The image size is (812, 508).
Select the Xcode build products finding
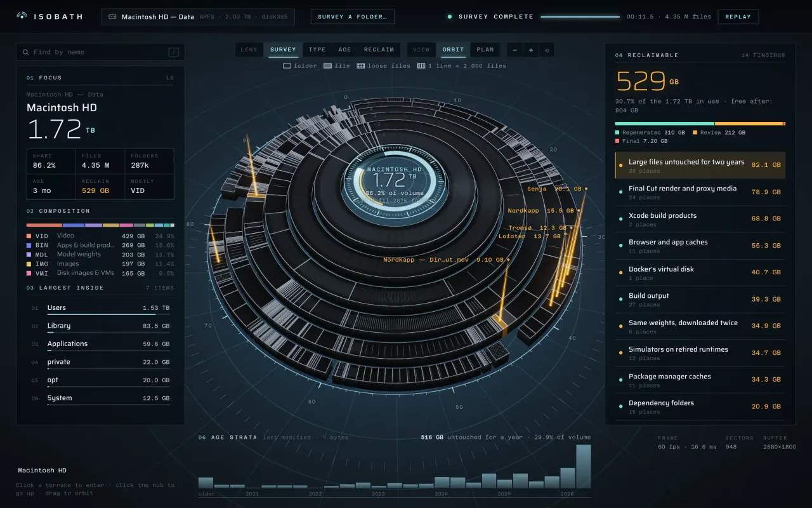tap(700, 219)
